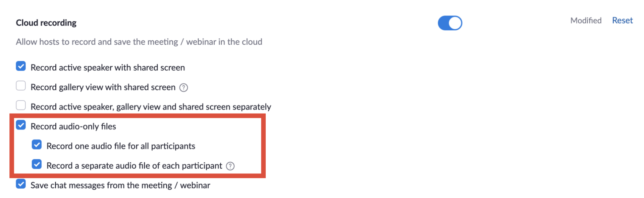
Task: Disable Record a separate audio file of each participant
Action: [37, 164]
